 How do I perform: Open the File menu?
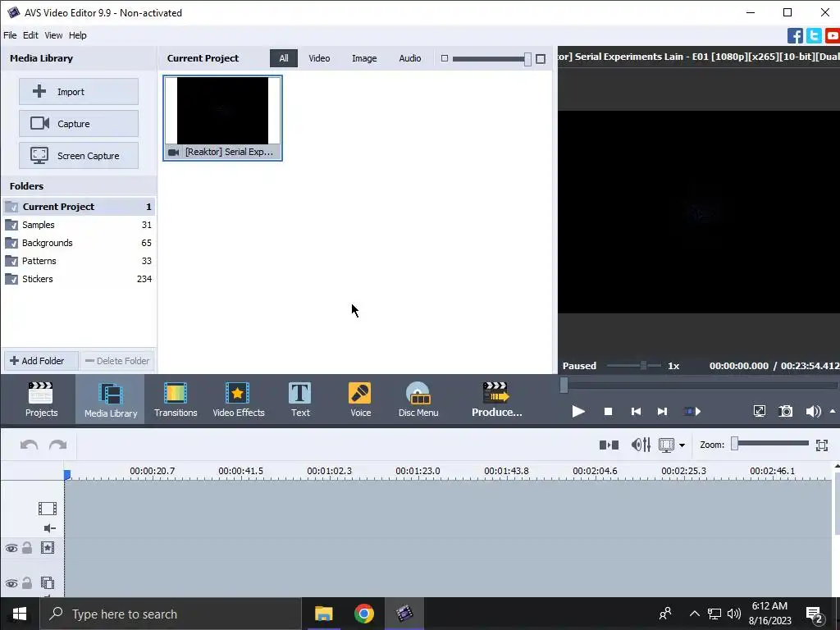pyautogui.click(x=10, y=35)
